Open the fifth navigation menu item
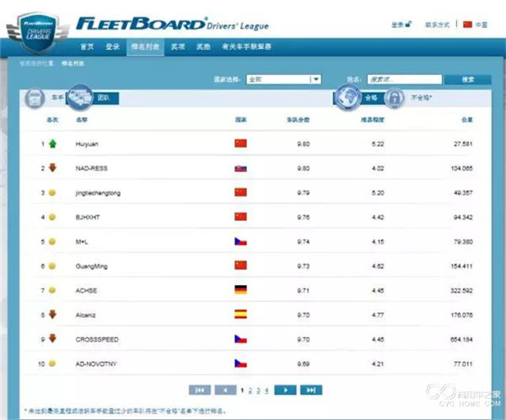 203,47
